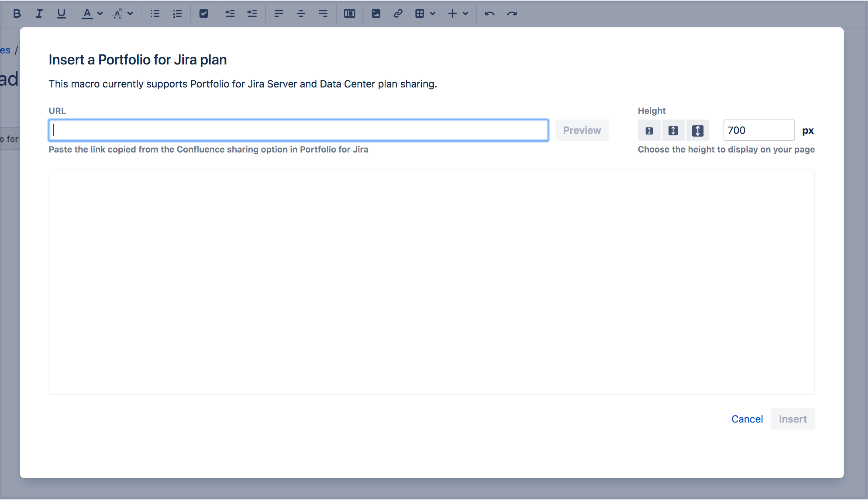
Task: Cancel the Portfolio plan dialog
Action: coord(747,419)
